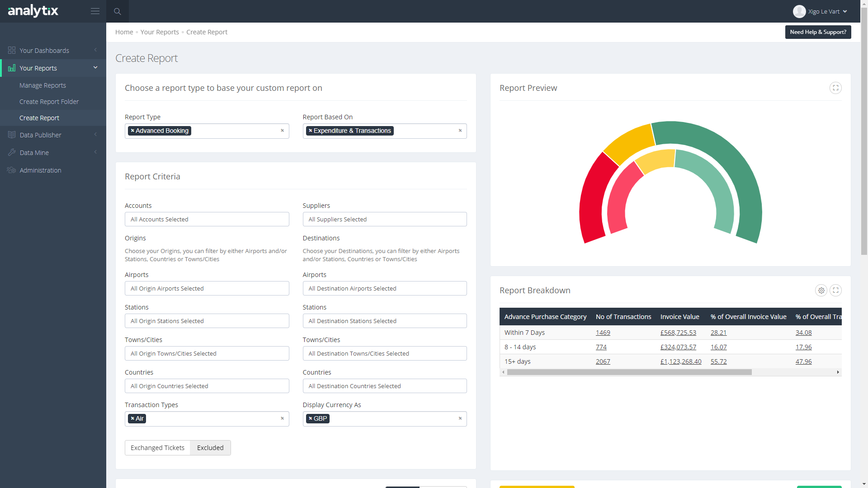The width and height of the screenshot is (868, 488).
Task: Open Report Breakdown settings gear
Action: [821, 291]
